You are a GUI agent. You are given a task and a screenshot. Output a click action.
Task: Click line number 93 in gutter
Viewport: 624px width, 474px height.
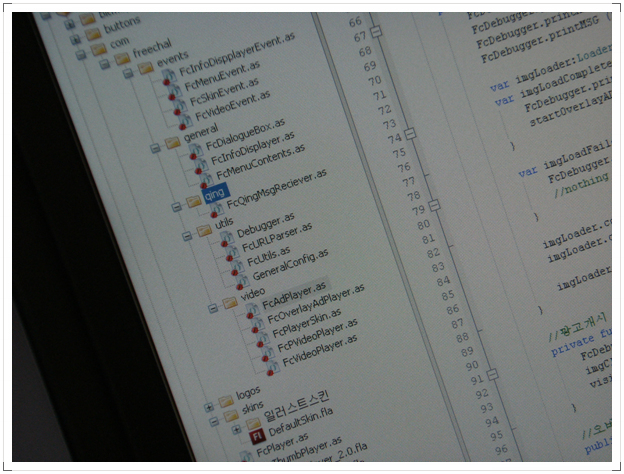(x=486, y=408)
